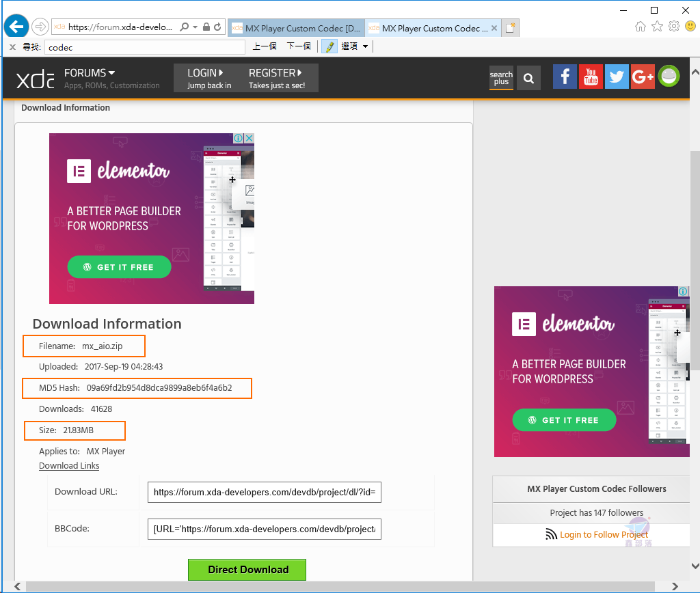This screenshot has height=593, width=700.
Task: Click filename text mx_aio.zip
Action: pos(103,346)
